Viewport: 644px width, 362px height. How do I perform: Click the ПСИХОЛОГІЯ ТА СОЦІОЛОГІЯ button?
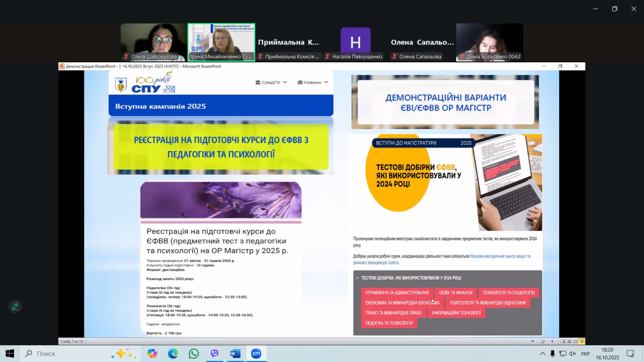tap(508, 293)
